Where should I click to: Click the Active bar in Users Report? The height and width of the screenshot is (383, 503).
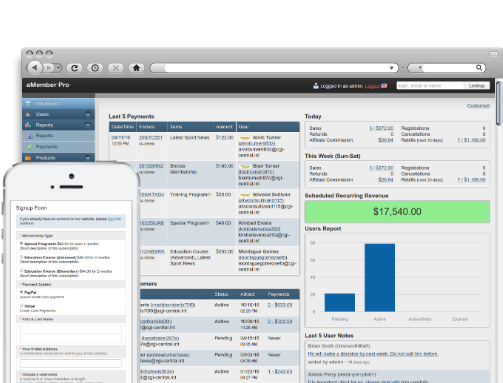point(380,278)
